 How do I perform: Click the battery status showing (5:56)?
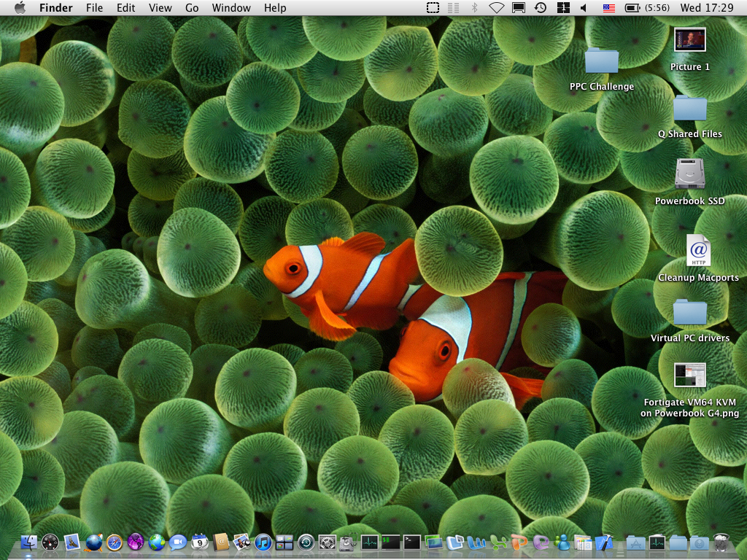click(647, 7)
